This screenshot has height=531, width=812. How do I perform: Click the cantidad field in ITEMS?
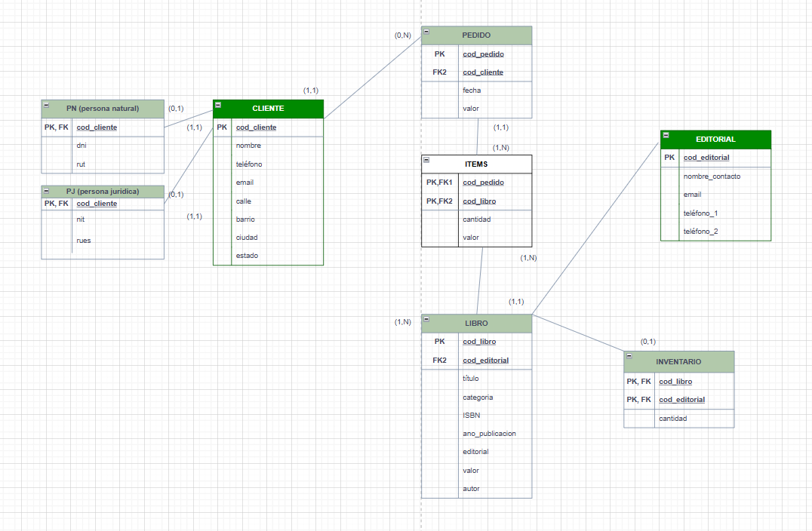click(476, 219)
